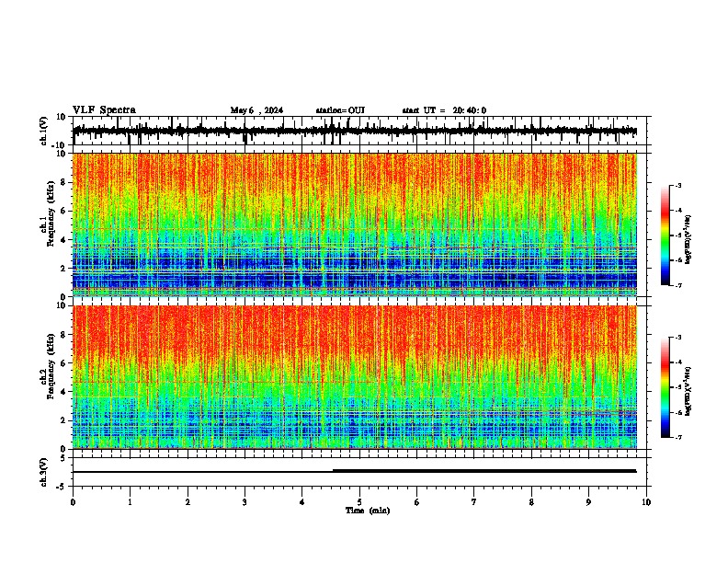This screenshot has width=728, height=563.
Task: Click the ch.1 "Frequency (kHz)" axis label
Action: (51, 214)
